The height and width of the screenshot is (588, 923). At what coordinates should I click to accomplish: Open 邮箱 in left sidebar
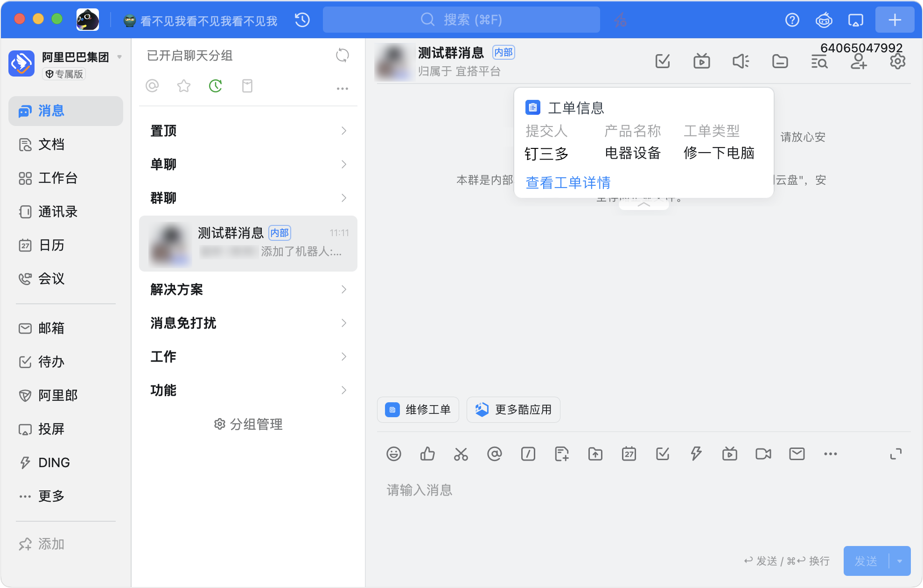click(66, 329)
